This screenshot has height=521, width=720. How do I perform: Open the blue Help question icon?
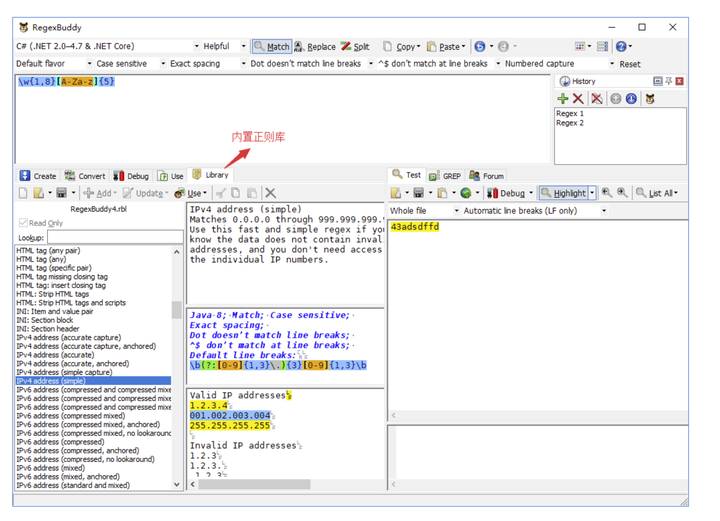pos(621,46)
